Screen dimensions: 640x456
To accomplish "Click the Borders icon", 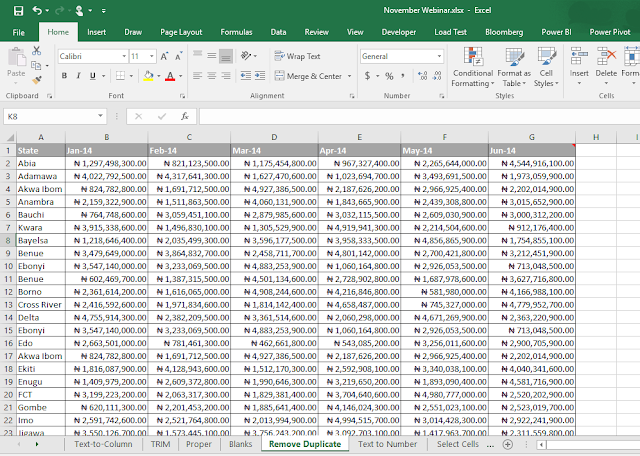I will click(120, 76).
